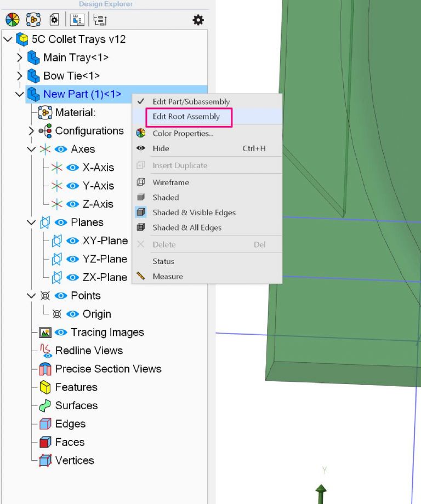Screen dimensions: 421x504
Task: Expand the Main Tray<1> node
Action: click(20, 58)
